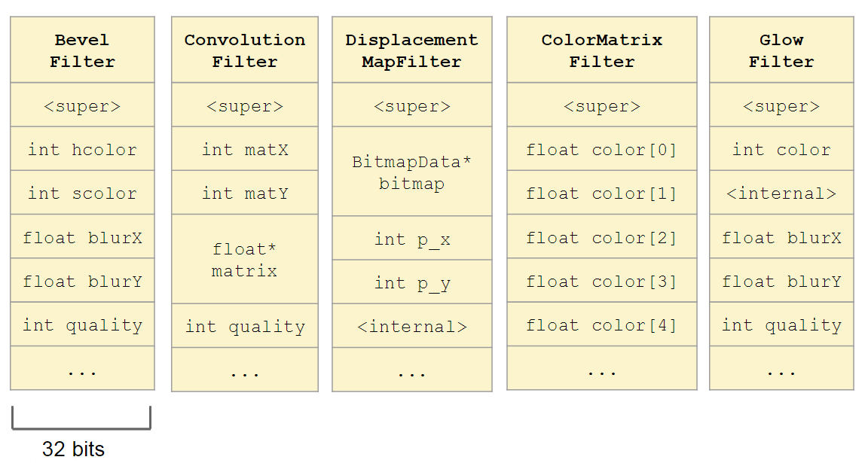Select float blurY in Glow Filter column

[x=781, y=281]
